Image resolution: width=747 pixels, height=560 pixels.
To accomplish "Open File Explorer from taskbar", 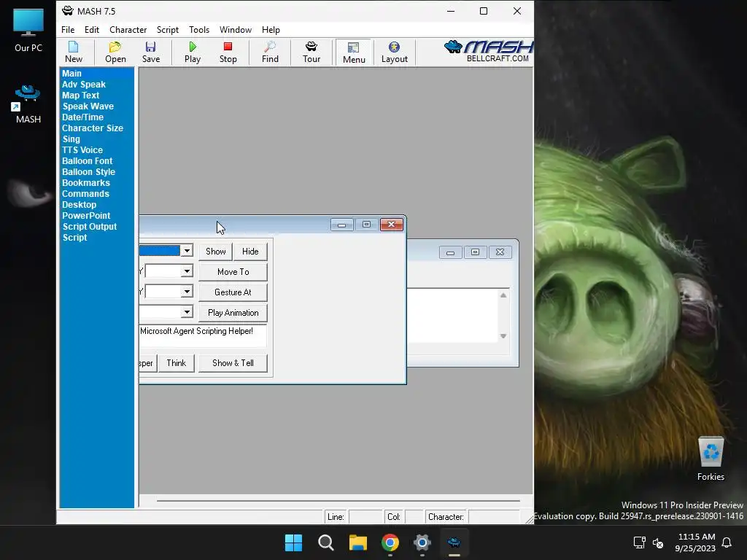I will pos(357,542).
